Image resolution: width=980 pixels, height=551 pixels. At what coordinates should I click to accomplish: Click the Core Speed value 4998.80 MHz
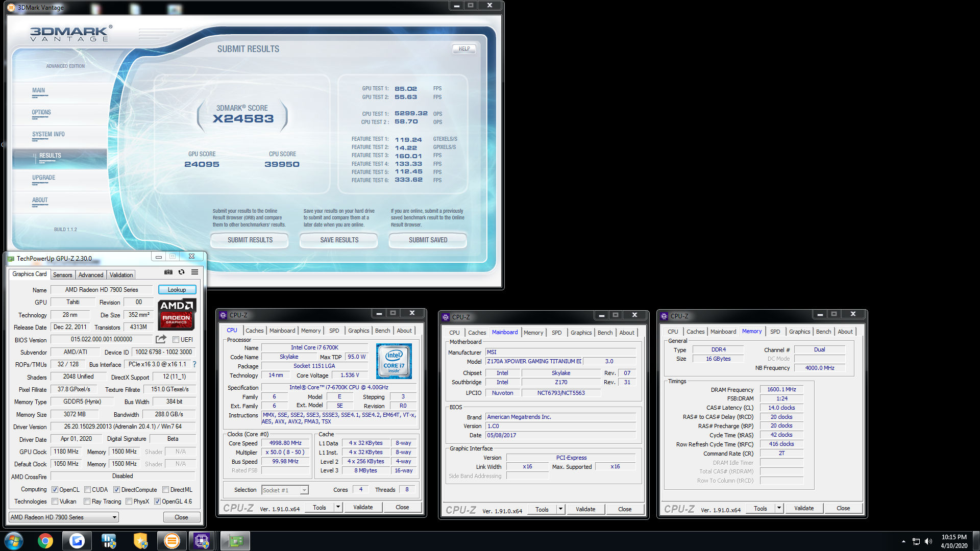coord(285,443)
